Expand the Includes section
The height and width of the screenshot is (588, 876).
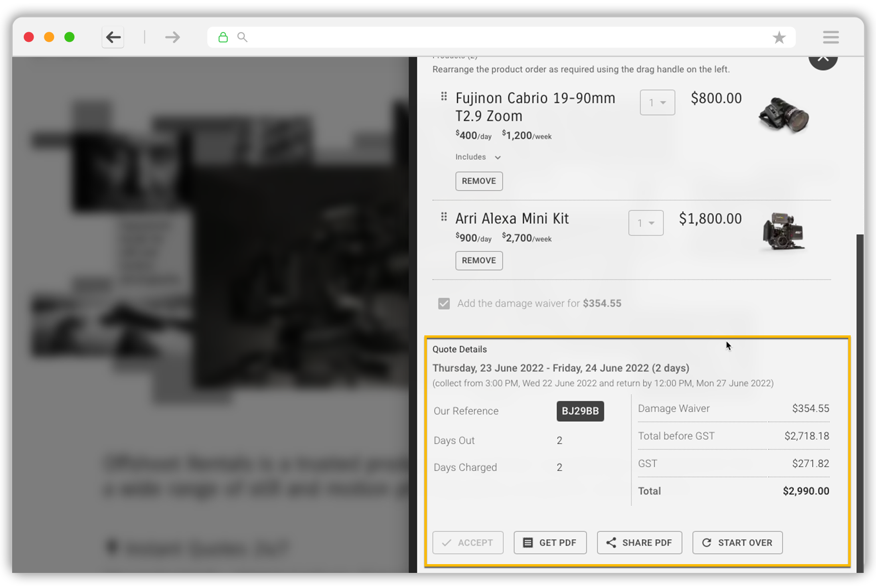(478, 157)
